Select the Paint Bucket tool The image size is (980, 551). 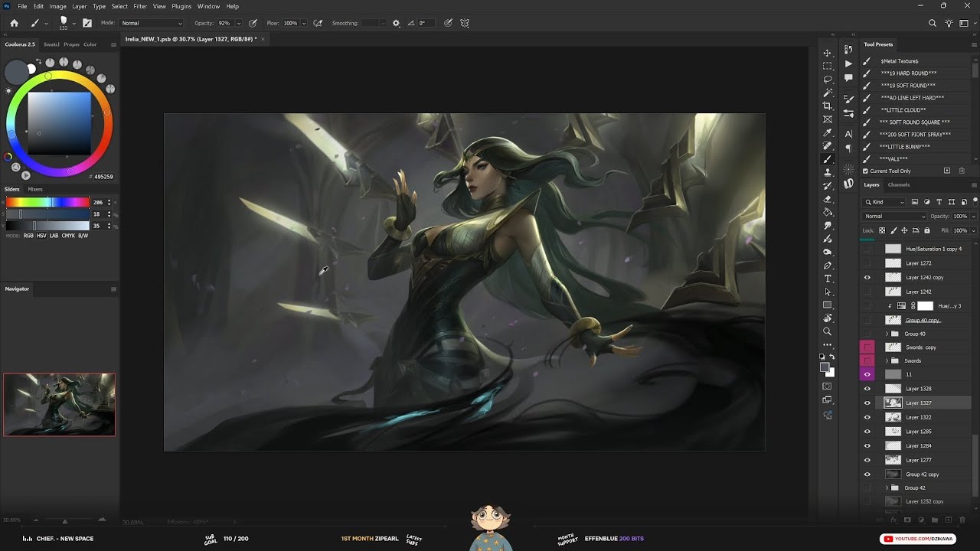[x=827, y=212]
